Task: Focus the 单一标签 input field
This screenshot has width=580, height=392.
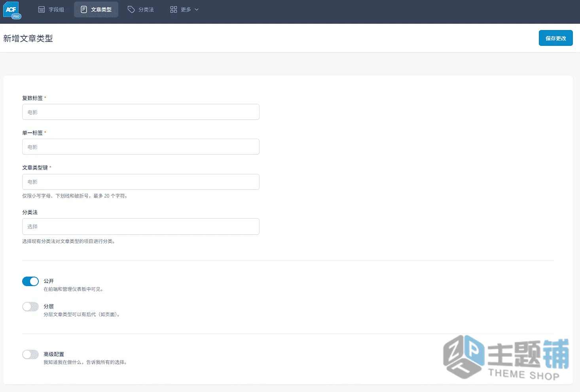Action: pyautogui.click(x=141, y=147)
